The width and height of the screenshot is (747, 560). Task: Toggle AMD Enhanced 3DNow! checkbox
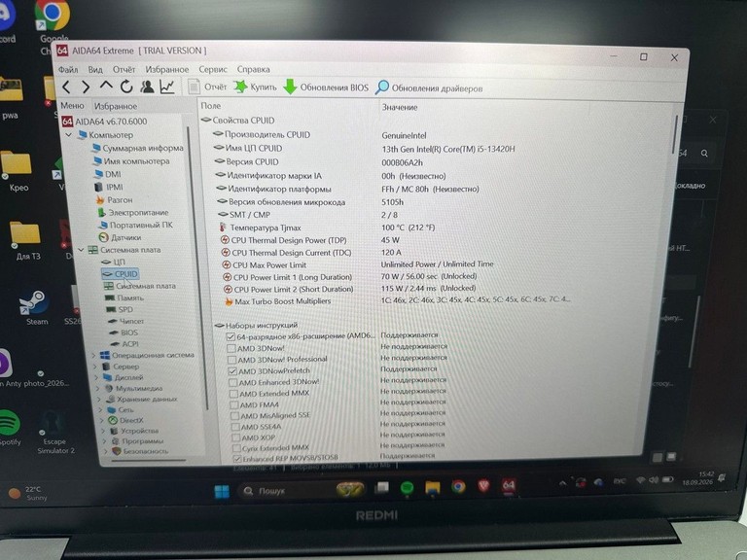(x=233, y=382)
